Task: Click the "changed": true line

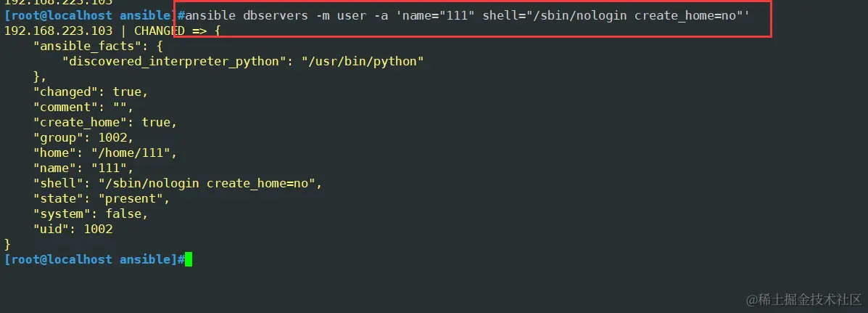Action: 91,92
